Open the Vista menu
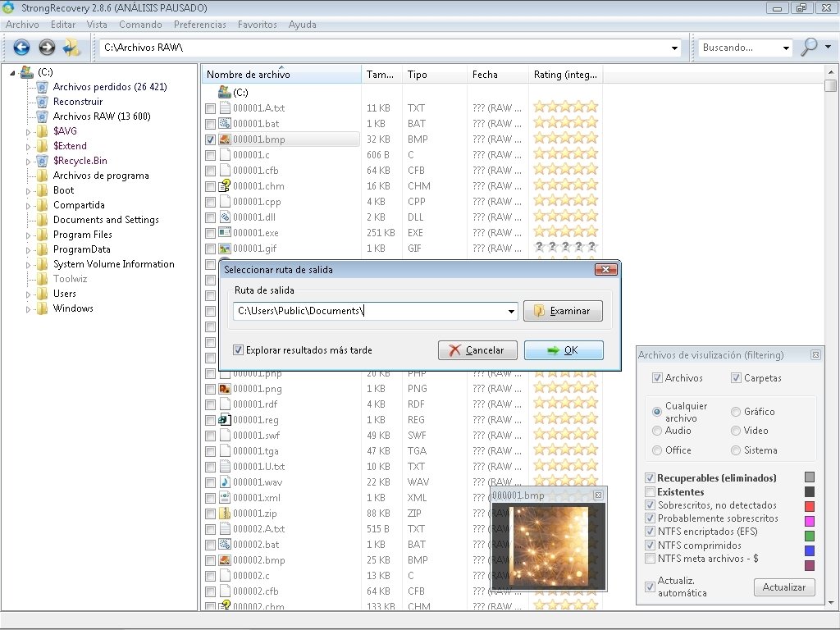This screenshot has width=840, height=630. (x=97, y=25)
